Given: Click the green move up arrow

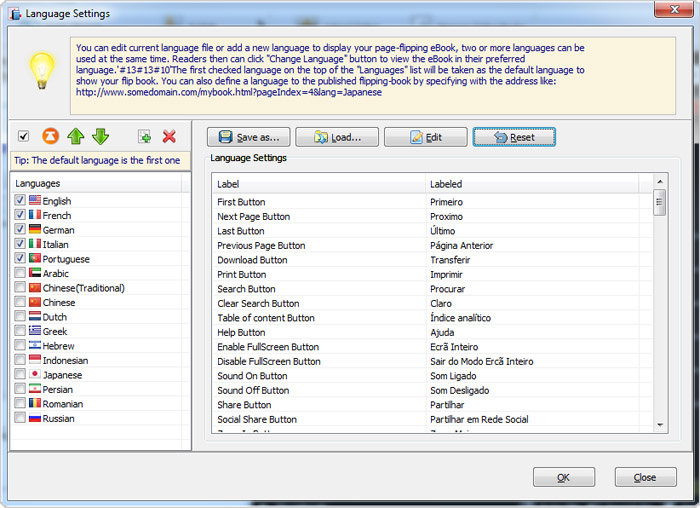Looking at the screenshot, I should [x=76, y=136].
